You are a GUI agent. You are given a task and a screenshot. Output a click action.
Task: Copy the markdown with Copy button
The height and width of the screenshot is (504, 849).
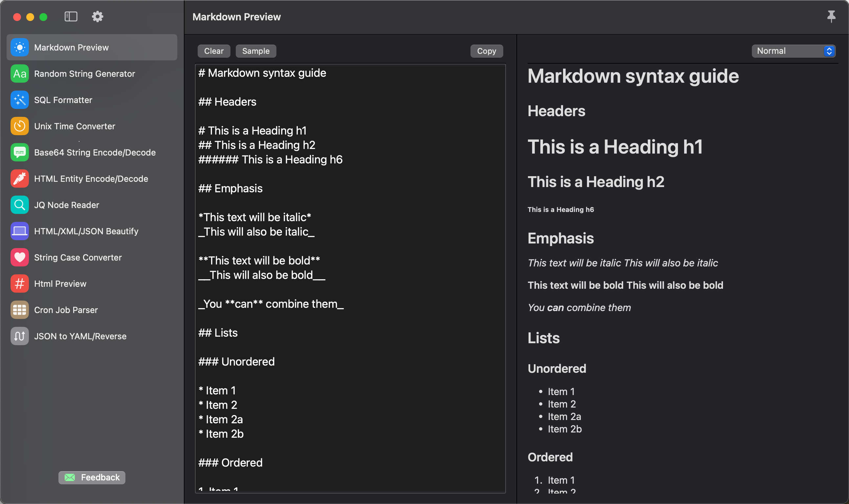pos(487,51)
